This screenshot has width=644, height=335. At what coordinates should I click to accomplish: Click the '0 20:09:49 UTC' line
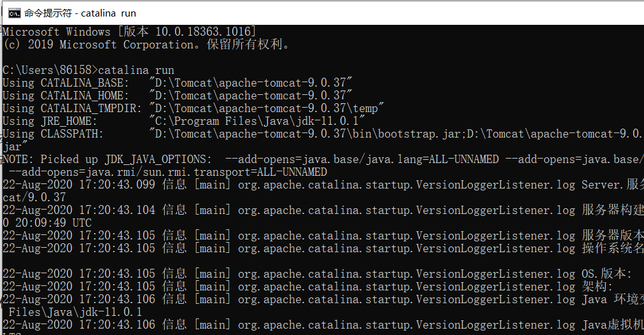click(x=47, y=223)
